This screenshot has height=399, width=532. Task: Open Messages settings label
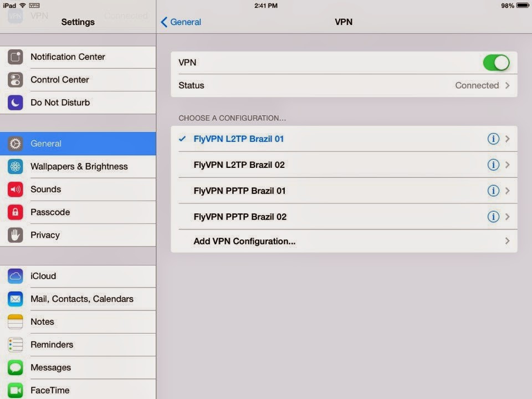50,367
